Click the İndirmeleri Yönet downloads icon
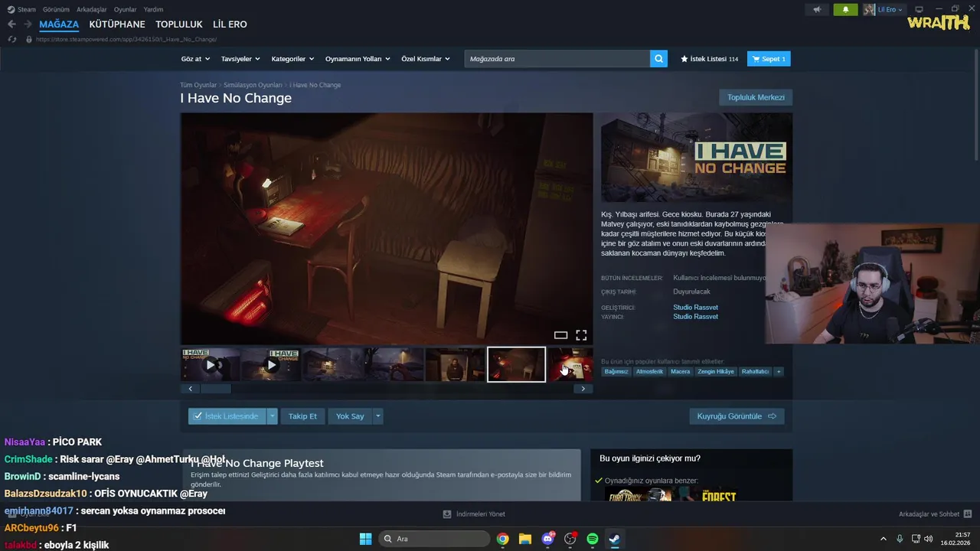This screenshot has width=980, height=551. coord(447,514)
